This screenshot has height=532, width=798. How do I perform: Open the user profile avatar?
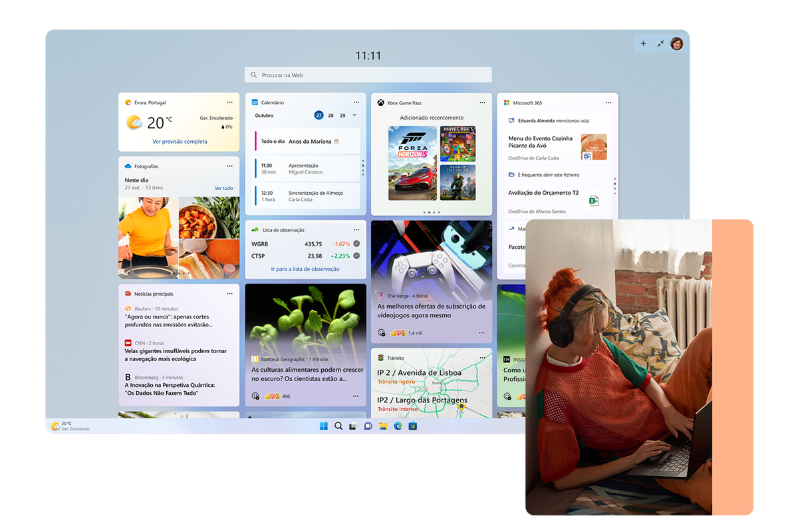pos(676,44)
